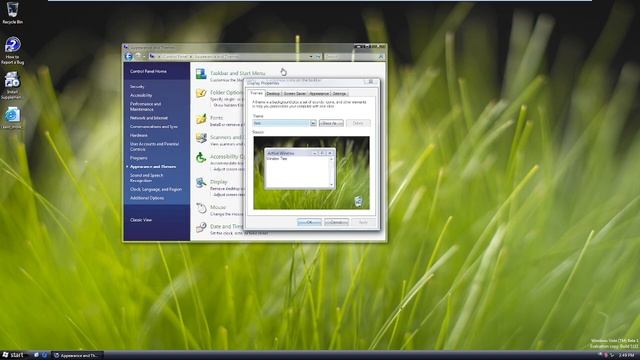This screenshot has height=360, width=640.
Task: Click the Explorer forward arrow button
Action: [x=138, y=56]
